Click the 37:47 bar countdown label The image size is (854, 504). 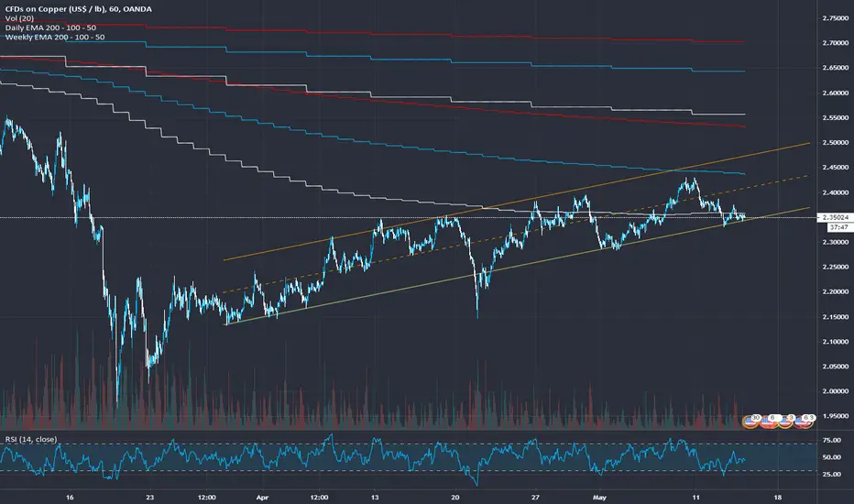click(x=838, y=227)
